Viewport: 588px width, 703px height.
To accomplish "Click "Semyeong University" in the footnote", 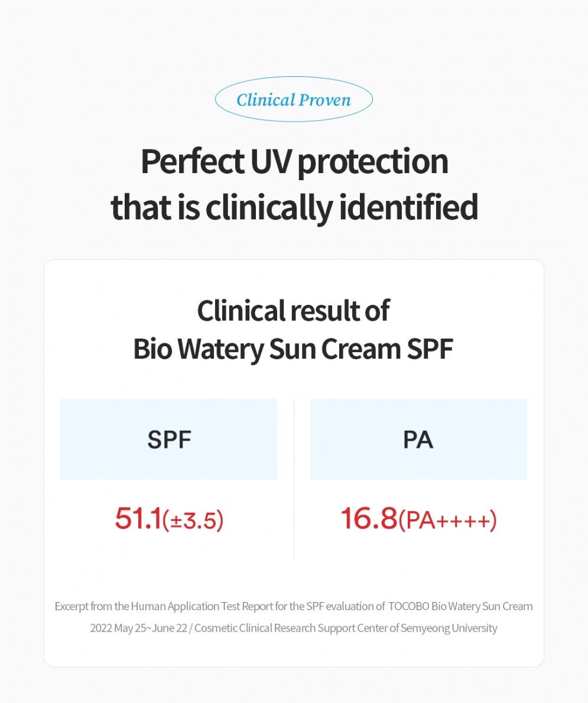I will [x=449, y=628].
